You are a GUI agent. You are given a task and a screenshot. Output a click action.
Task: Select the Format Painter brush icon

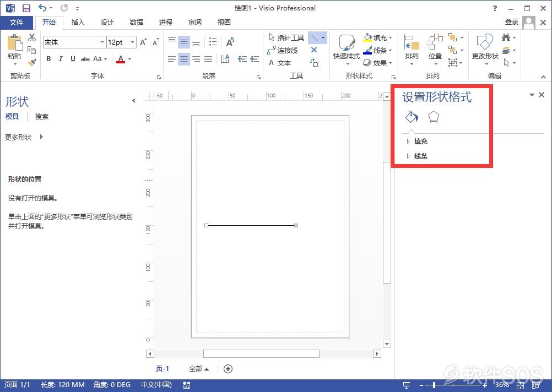tap(32, 63)
